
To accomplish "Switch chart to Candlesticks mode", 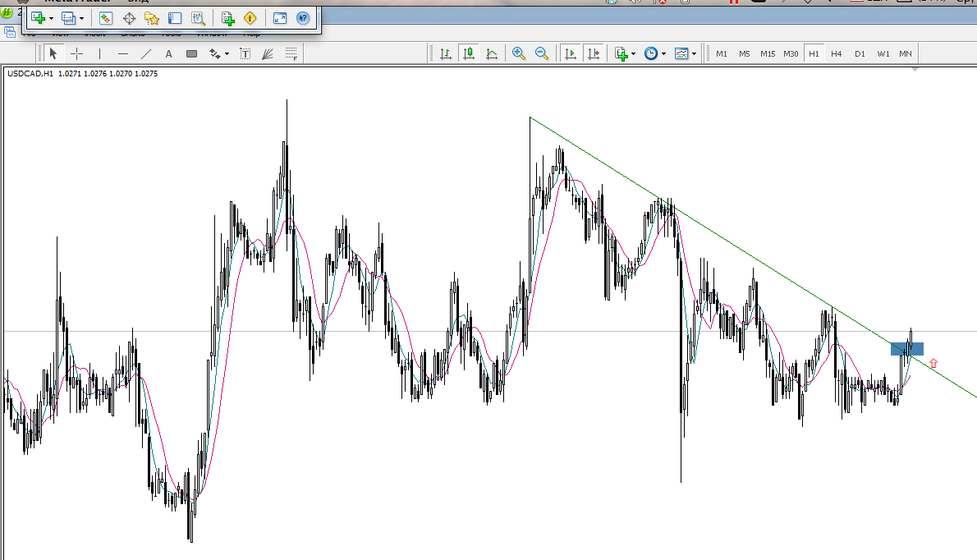I will 469,53.
